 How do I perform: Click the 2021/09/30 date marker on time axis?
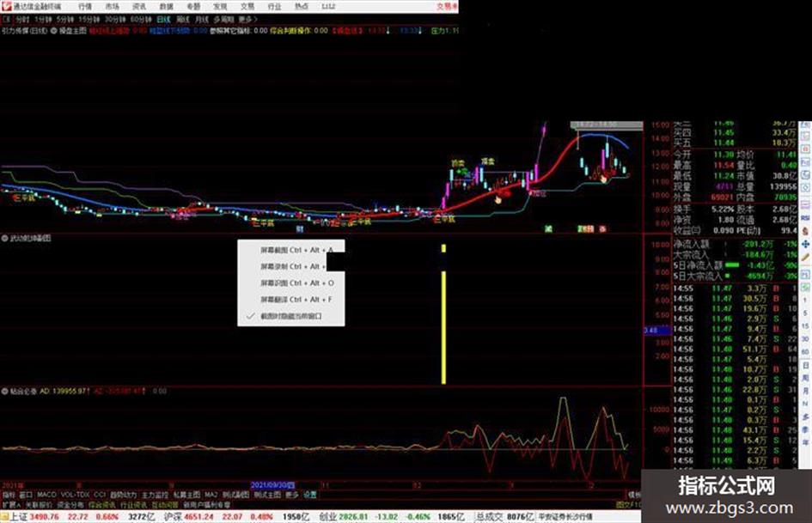pyautogui.click(x=272, y=485)
